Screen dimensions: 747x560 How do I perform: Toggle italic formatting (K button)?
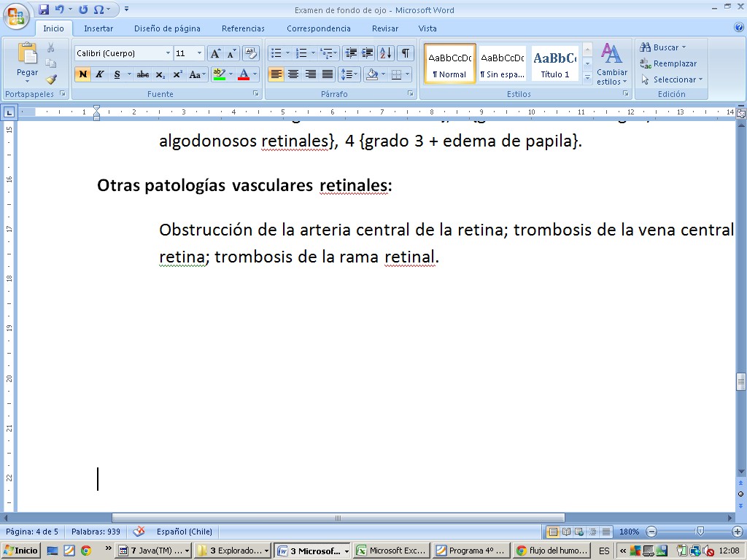(x=100, y=74)
